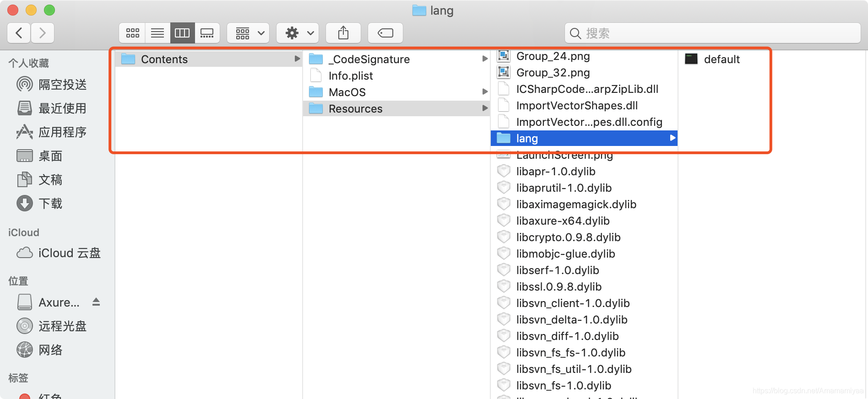Click the MacOS folder icon

[x=316, y=92]
